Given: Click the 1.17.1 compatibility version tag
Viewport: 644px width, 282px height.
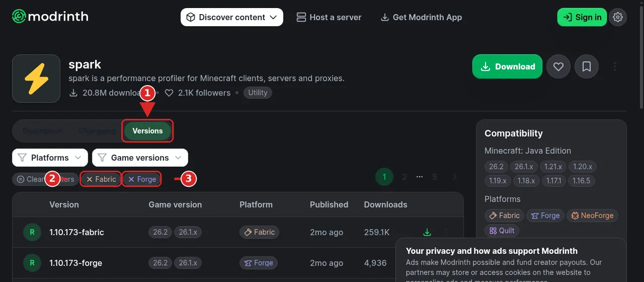Looking at the screenshot, I should [x=553, y=180].
